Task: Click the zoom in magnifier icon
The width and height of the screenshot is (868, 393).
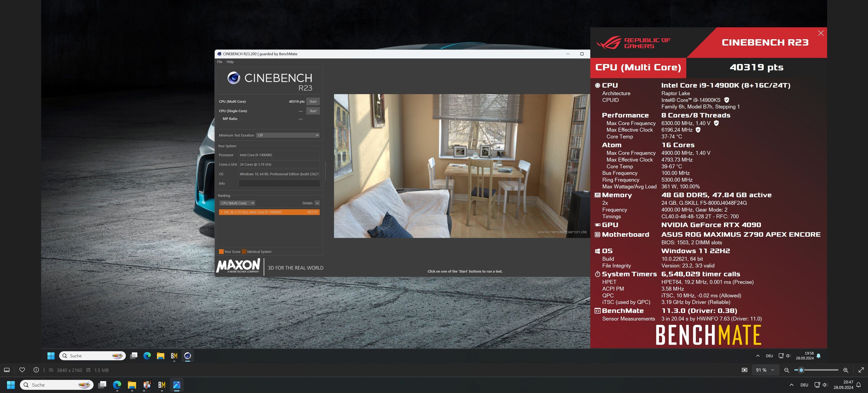Action: click(845, 370)
